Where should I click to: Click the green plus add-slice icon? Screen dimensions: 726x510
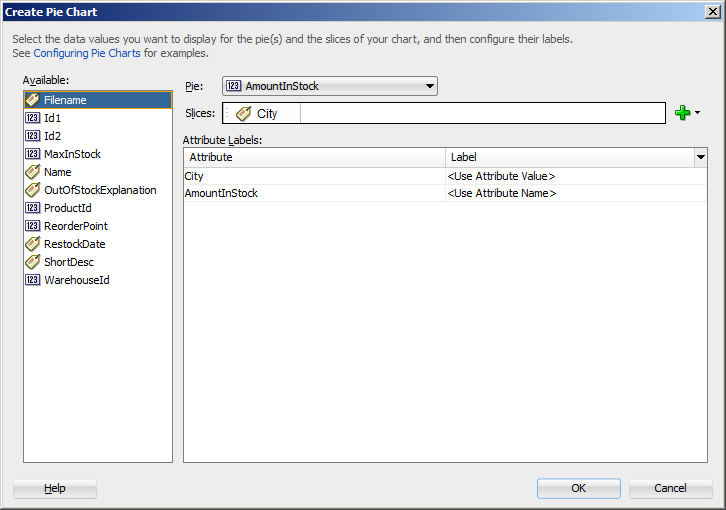682,113
